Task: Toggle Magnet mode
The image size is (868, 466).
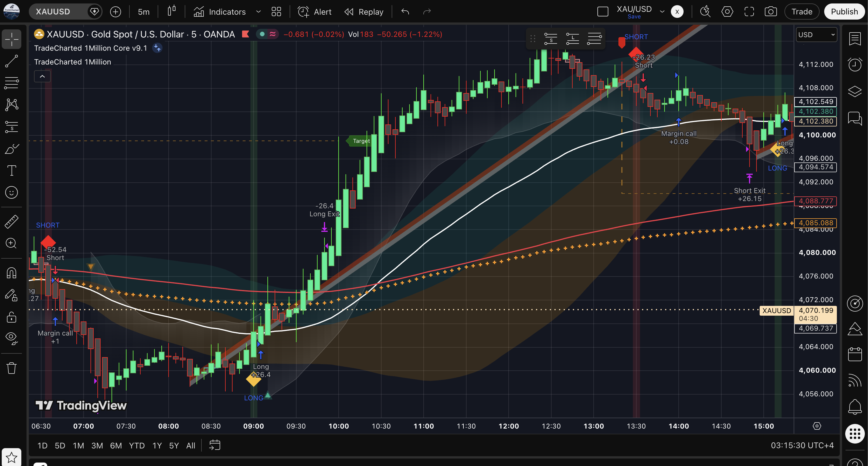Action: pyautogui.click(x=12, y=273)
